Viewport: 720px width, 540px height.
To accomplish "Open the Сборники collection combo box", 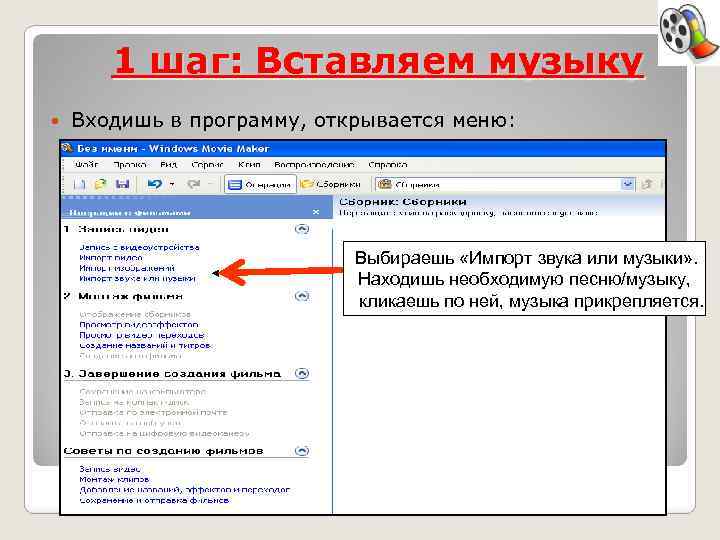I will pyautogui.click(x=505, y=185).
